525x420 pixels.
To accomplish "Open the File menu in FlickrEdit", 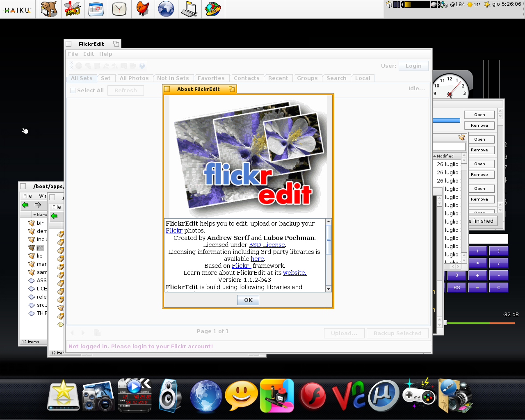I will [x=73, y=54].
